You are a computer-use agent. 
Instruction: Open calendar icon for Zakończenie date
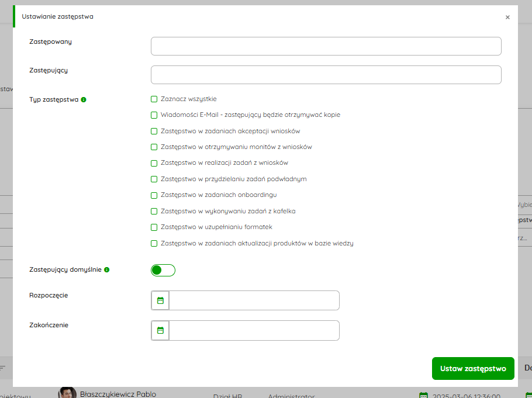[160, 330]
